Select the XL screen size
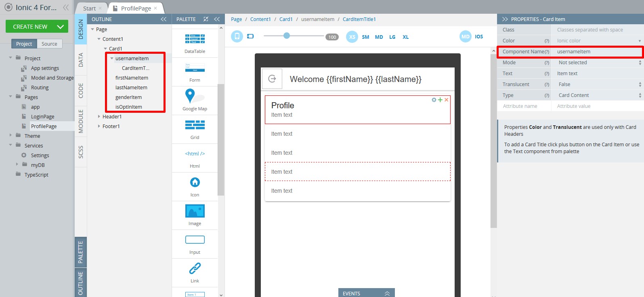This screenshot has height=297, width=644. pos(405,37)
